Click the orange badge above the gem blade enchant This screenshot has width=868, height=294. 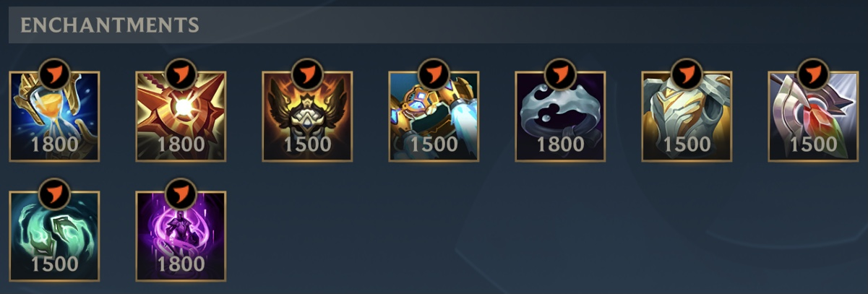[813, 74]
